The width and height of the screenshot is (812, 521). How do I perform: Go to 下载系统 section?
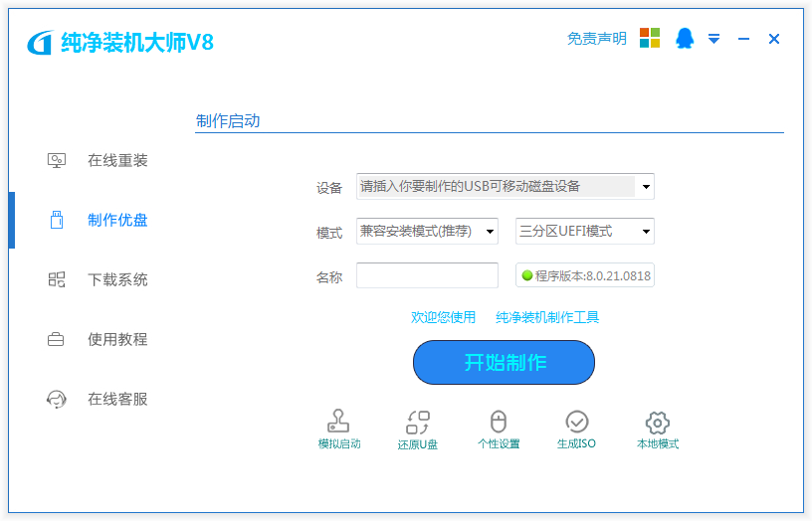coord(117,279)
